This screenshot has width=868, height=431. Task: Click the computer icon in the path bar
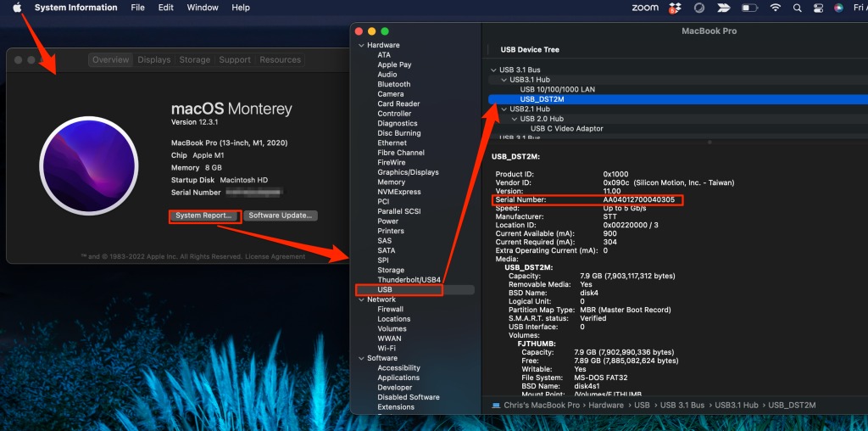tap(495, 406)
